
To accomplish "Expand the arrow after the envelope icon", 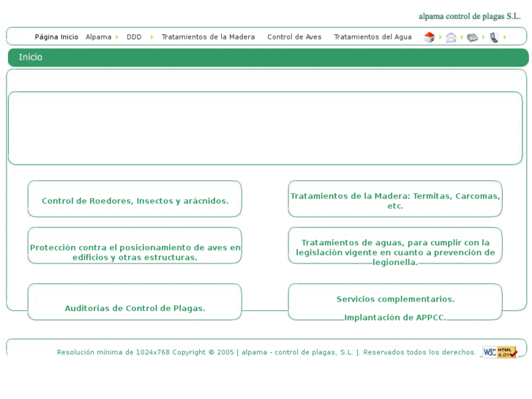I will tap(462, 37).
